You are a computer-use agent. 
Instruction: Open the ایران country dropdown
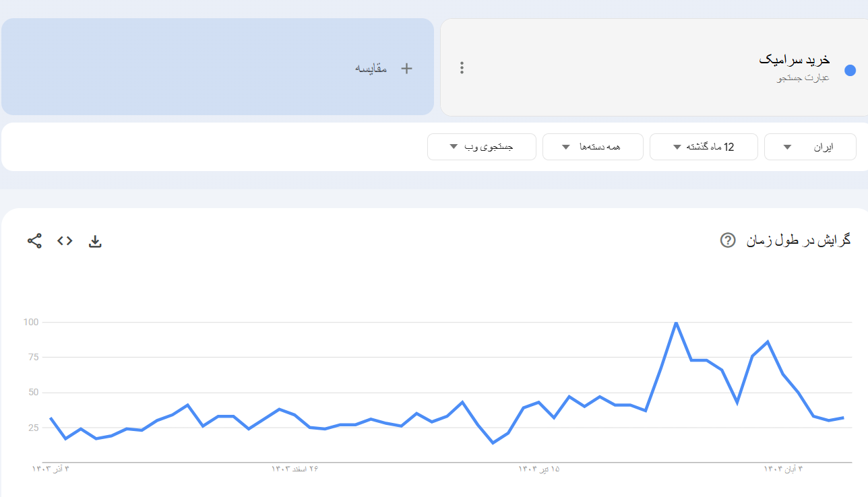point(810,147)
